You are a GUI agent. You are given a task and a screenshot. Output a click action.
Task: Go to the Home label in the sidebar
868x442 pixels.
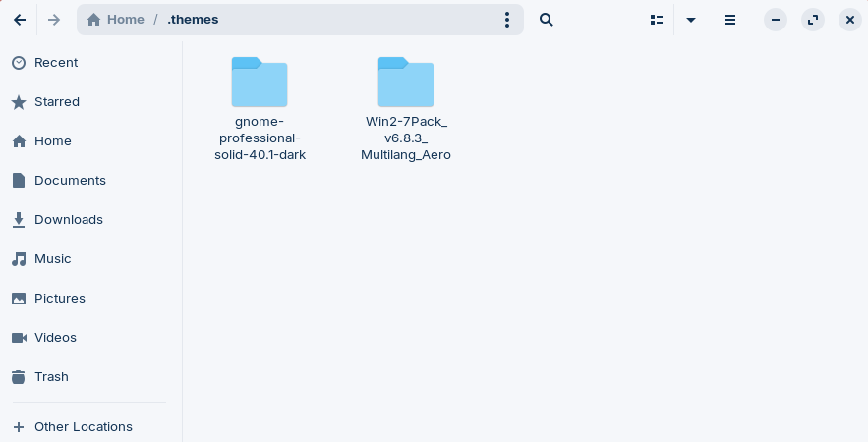52,141
